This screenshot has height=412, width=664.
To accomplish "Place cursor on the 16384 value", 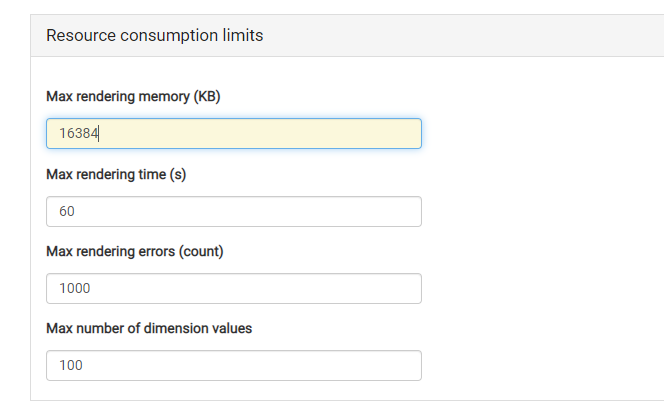I will tap(79, 133).
